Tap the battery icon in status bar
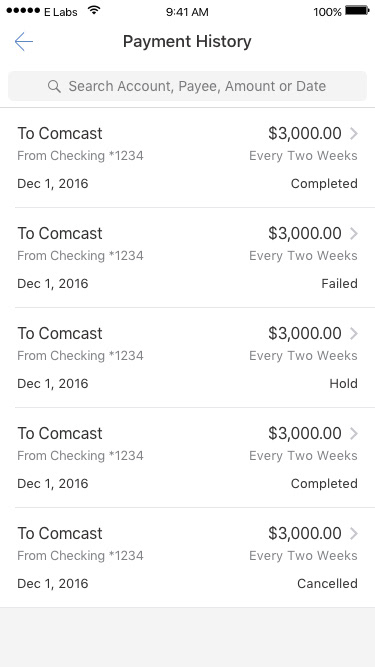The width and height of the screenshot is (375, 667). tap(358, 11)
